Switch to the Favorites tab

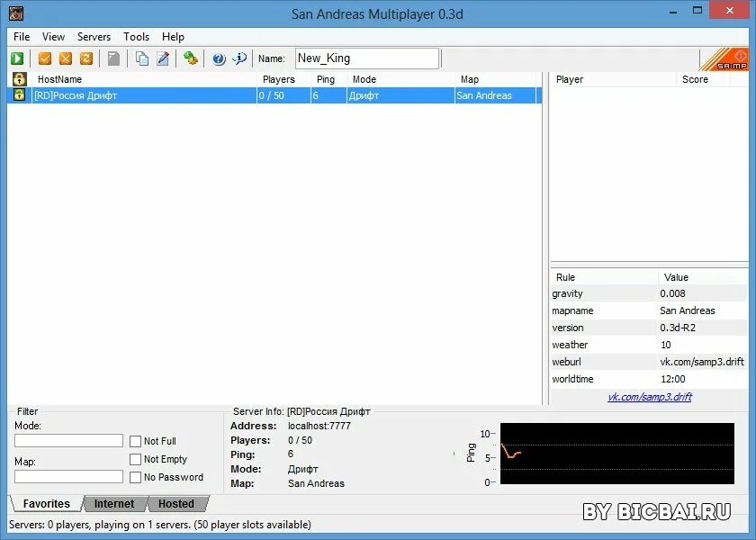pos(46,504)
